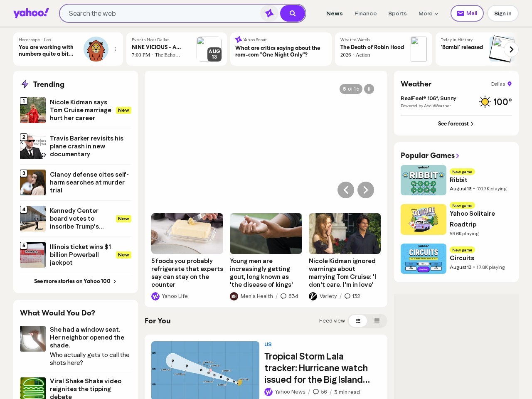The height and width of the screenshot is (399, 532).
Task: Click the Trending lightning bolt icon
Action: point(25,84)
